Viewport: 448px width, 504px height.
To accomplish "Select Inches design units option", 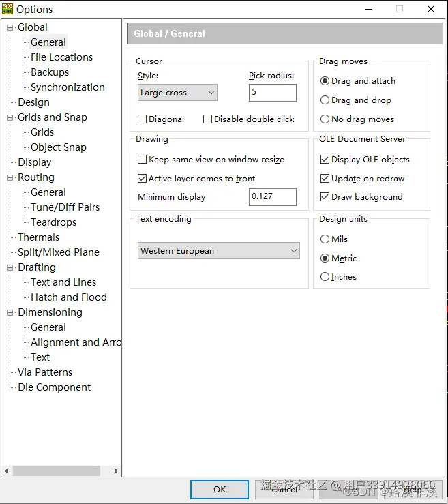I will click(325, 277).
